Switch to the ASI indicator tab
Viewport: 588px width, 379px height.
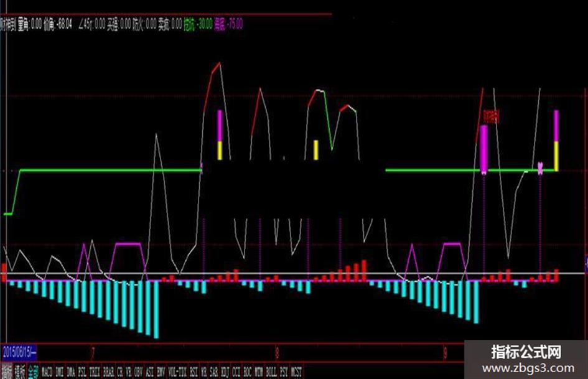[149, 372]
